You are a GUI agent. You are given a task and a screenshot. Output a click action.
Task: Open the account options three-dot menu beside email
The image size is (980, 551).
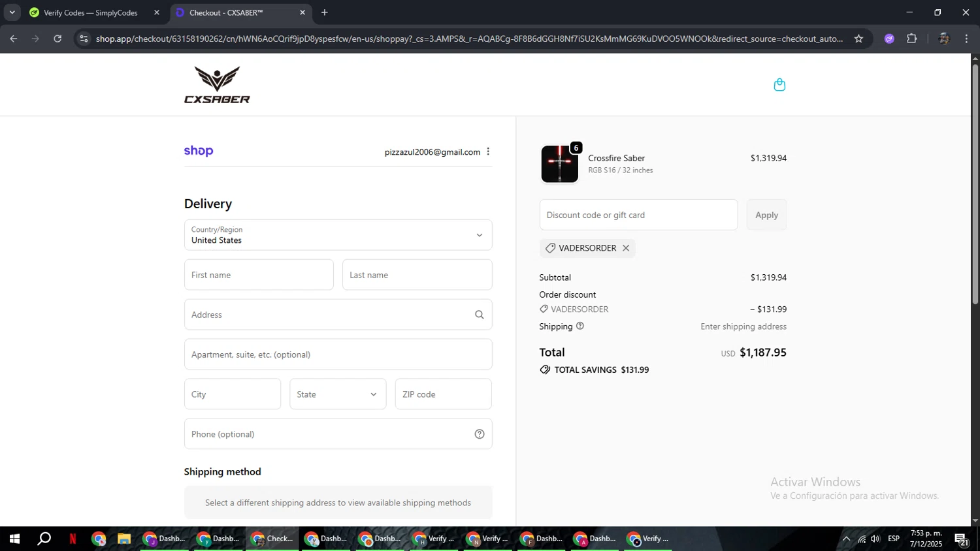click(488, 151)
